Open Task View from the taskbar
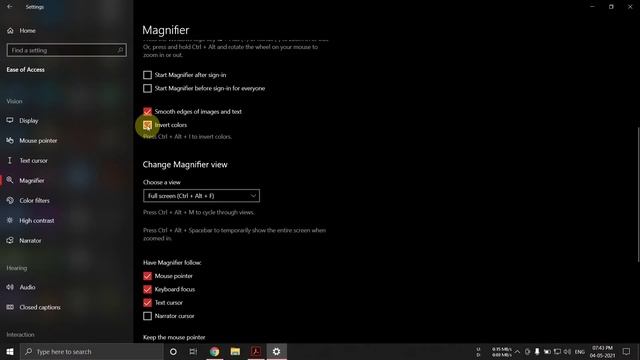Image resolution: width=640 pixels, height=360 pixels. pos(193,351)
